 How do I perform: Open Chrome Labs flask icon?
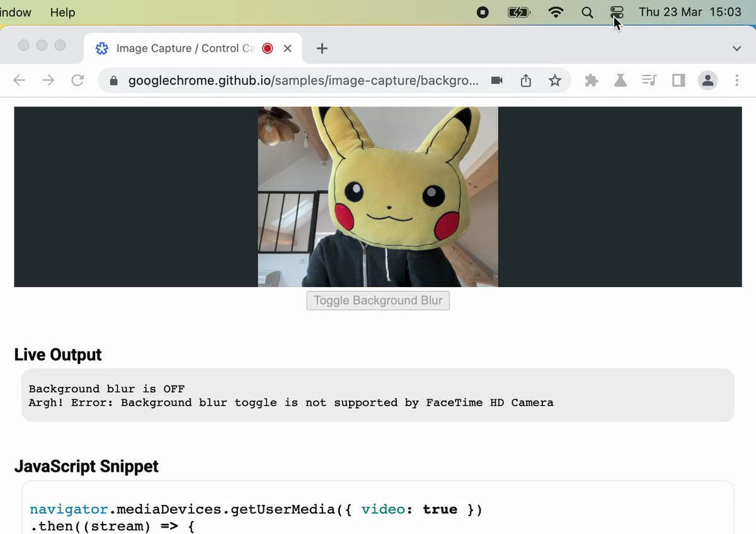[x=620, y=80]
